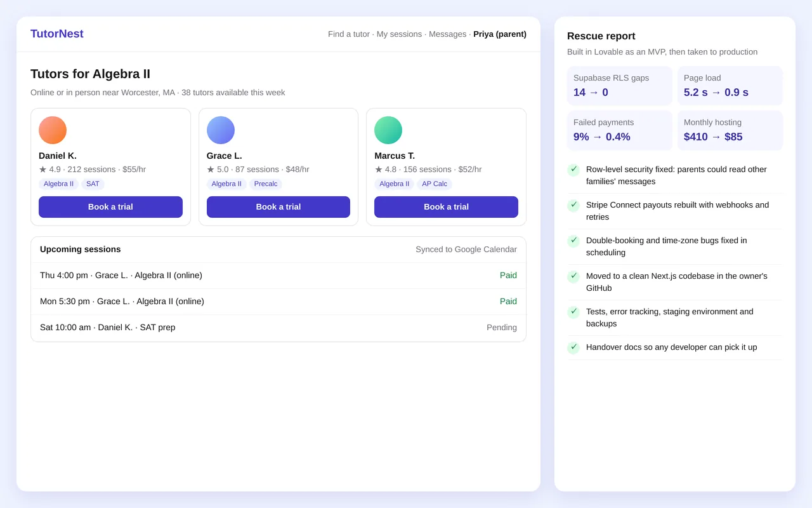
Task: Click the TutorNest logo
Action: click(x=57, y=34)
